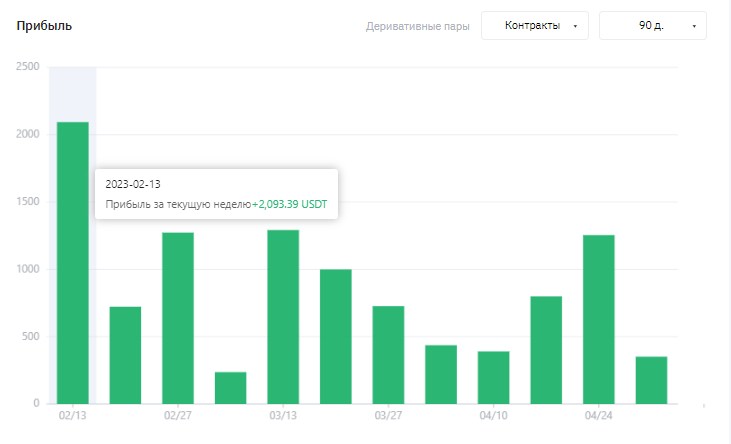Viewport: 731px width, 444px height.
Task: Click the green bar above 03/27
Action: 388,354
